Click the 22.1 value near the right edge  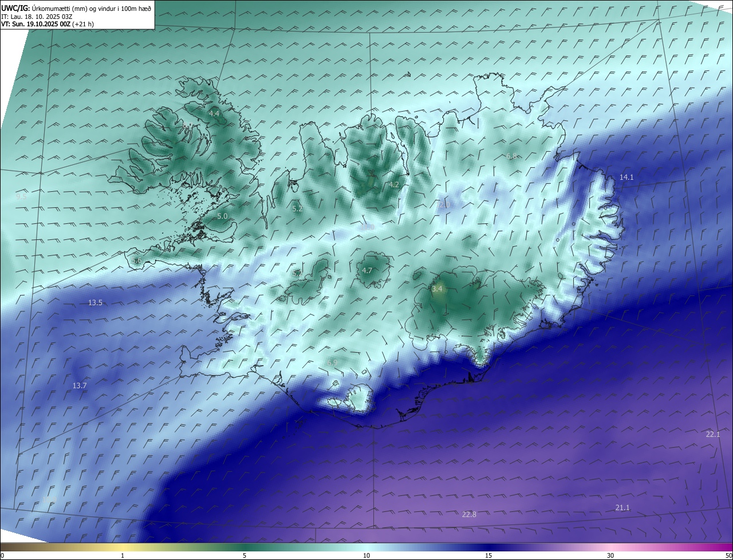712,435
